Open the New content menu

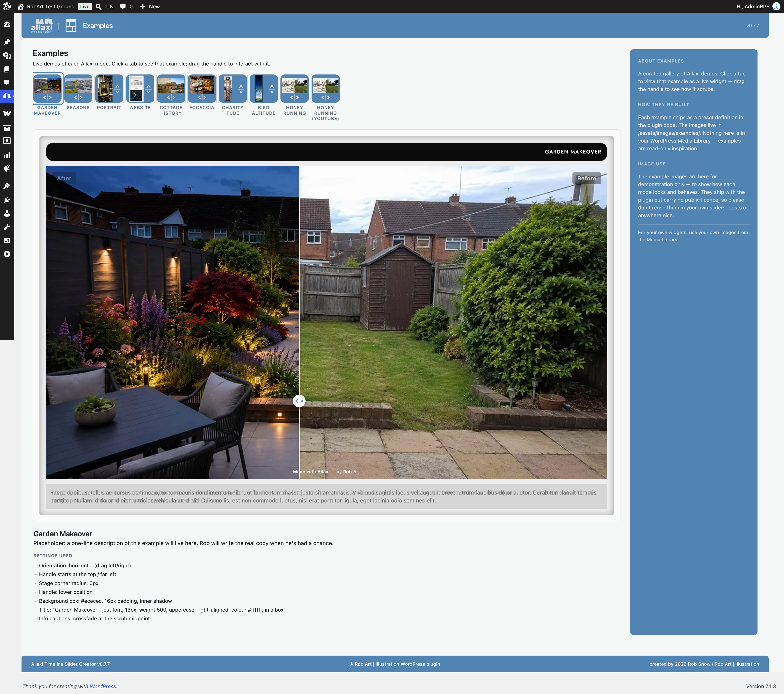pyautogui.click(x=150, y=7)
